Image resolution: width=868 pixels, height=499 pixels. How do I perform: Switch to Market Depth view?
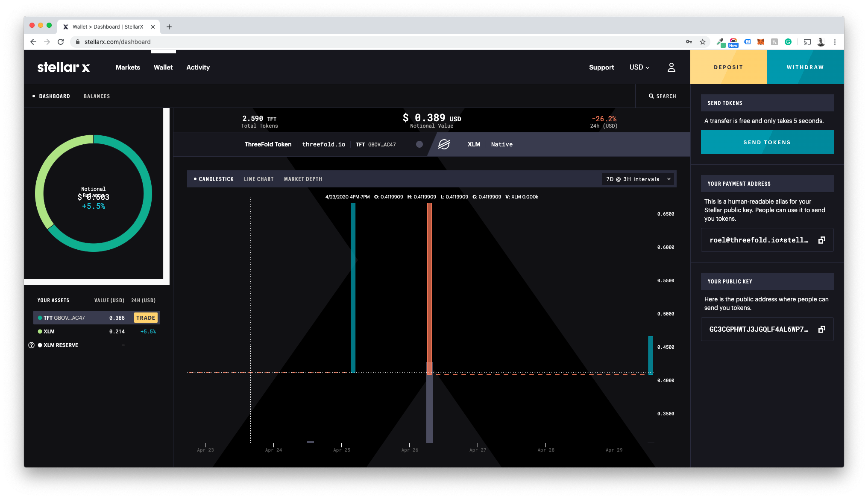point(303,179)
